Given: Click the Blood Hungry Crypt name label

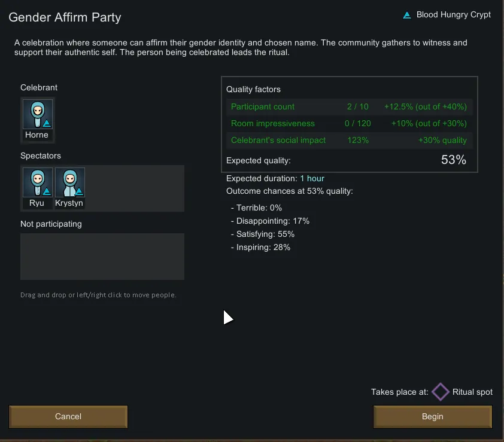Looking at the screenshot, I should click(x=453, y=16).
